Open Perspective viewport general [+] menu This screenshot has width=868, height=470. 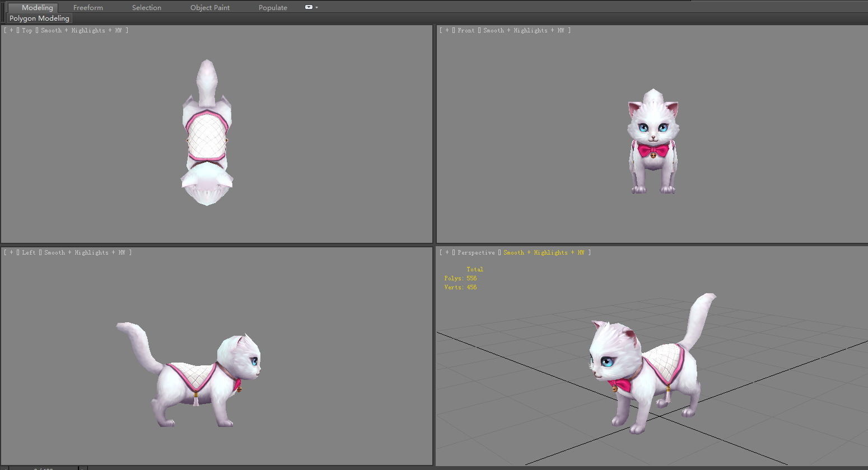click(x=447, y=252)
